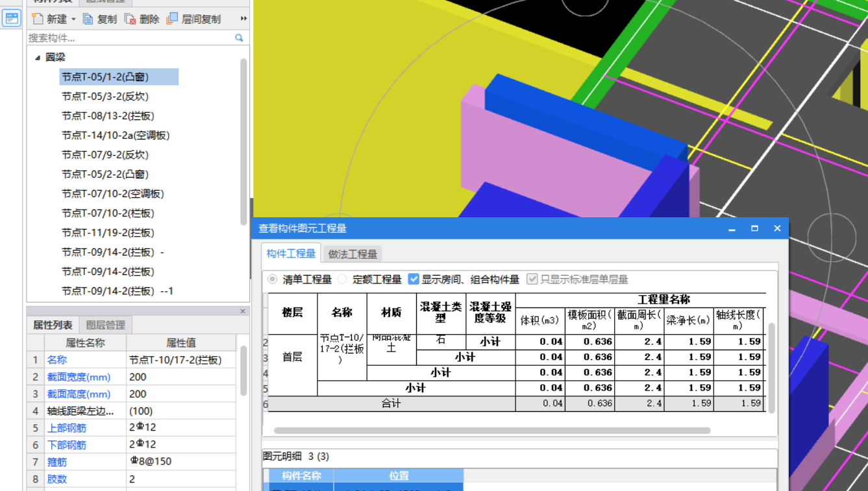Select 节点T-11/19-2(拦板) item
The image size is (868, 491).
108,233
